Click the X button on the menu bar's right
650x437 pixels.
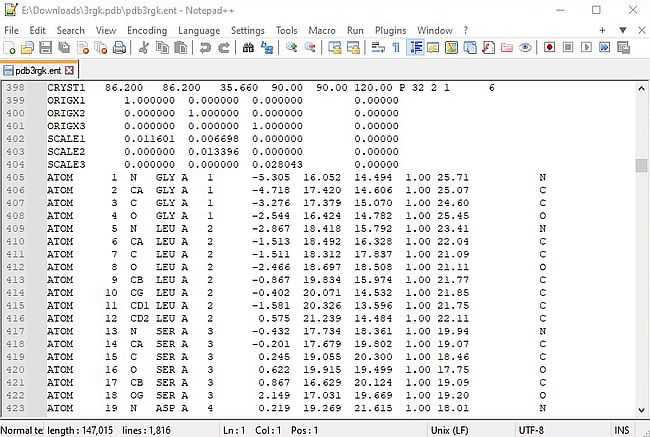tap(642, 30)
